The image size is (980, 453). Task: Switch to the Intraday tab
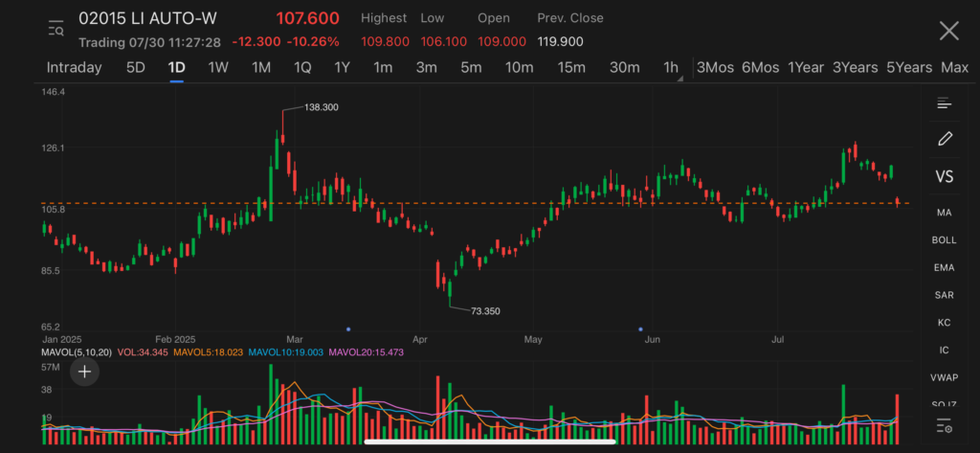74,68
